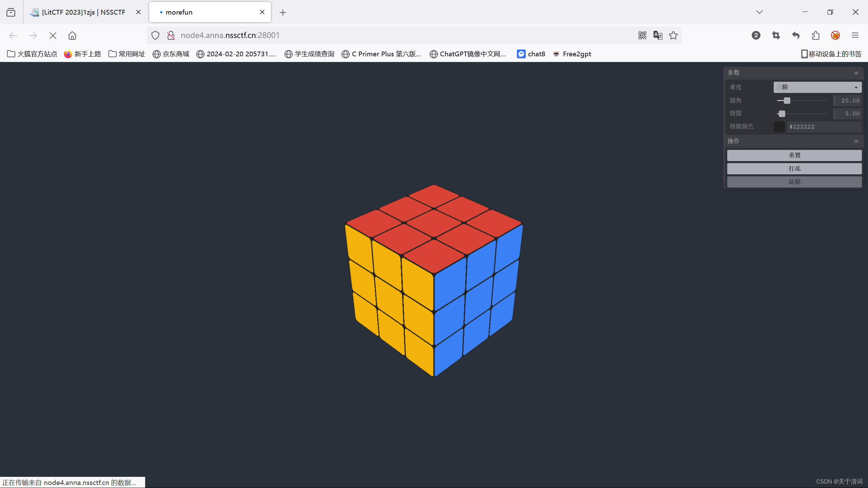Viewport: 868px width, 488px height.
Task: Click the QR code icon in address bar
Action: point(642,35)
